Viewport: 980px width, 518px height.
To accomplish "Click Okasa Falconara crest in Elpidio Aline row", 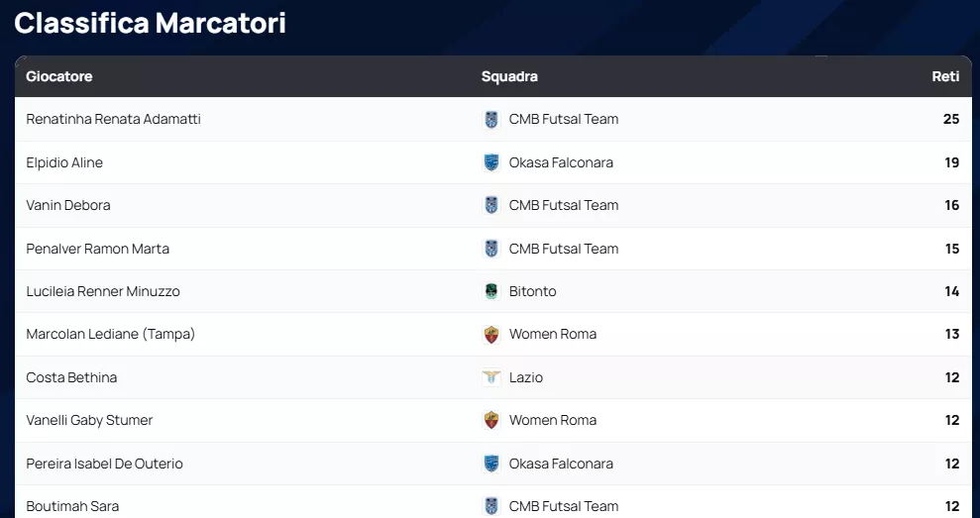I will tap(491, 162).
